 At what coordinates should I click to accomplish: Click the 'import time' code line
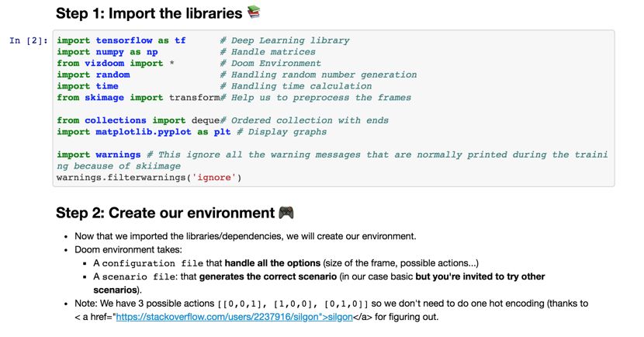(88, 86)
